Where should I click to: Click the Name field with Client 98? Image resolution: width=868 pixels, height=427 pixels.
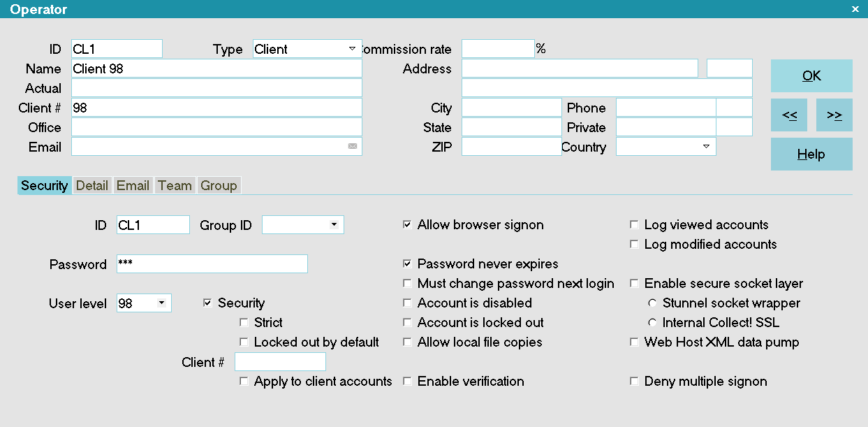(x=216, y=68)
